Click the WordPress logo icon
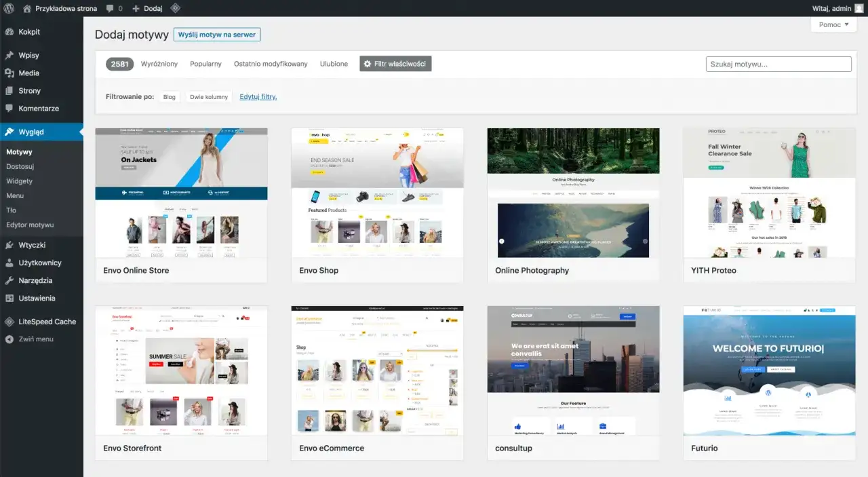This screenshot has width=868, height=477. [x=9, y=8]
